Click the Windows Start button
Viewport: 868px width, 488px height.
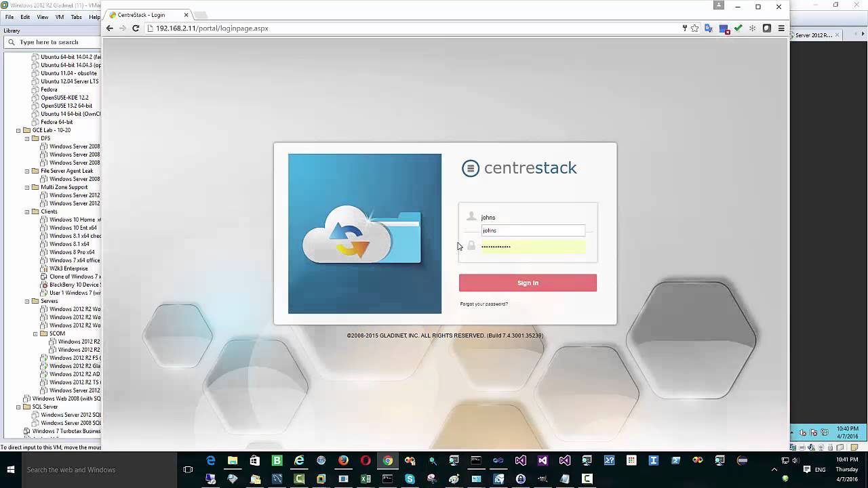11,470
